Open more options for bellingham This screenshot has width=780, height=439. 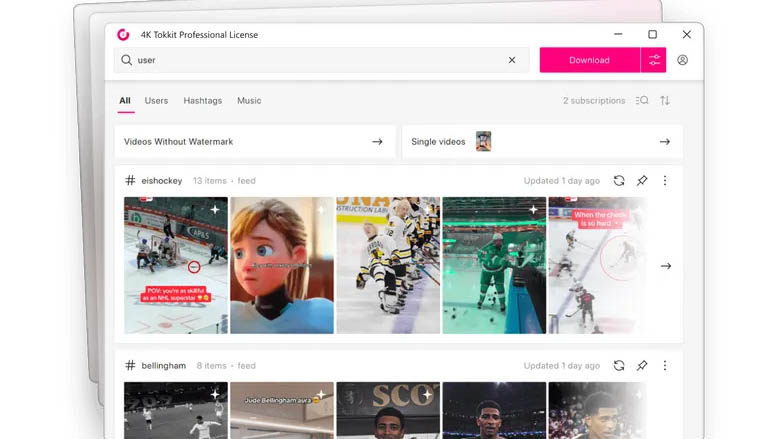[x=665, y=366]
